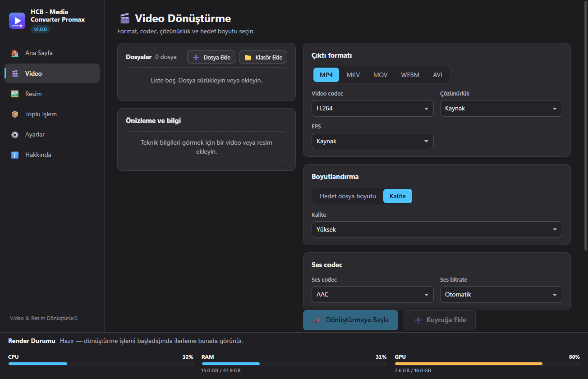Screen dimensions: 588x379
Task: Click the CPU usage progress bar
Action: coord(101,364)
